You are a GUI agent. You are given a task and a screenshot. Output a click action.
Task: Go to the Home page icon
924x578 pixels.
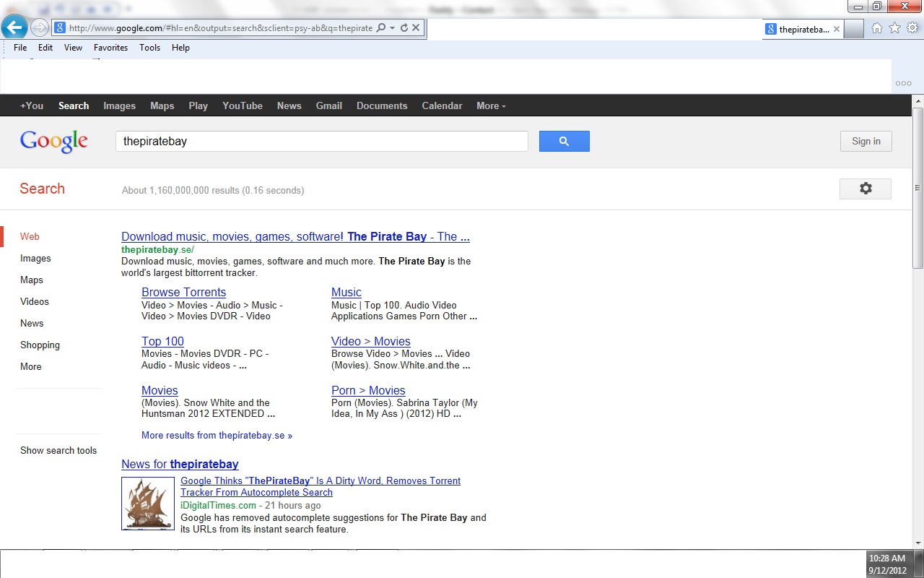[877, 28]
